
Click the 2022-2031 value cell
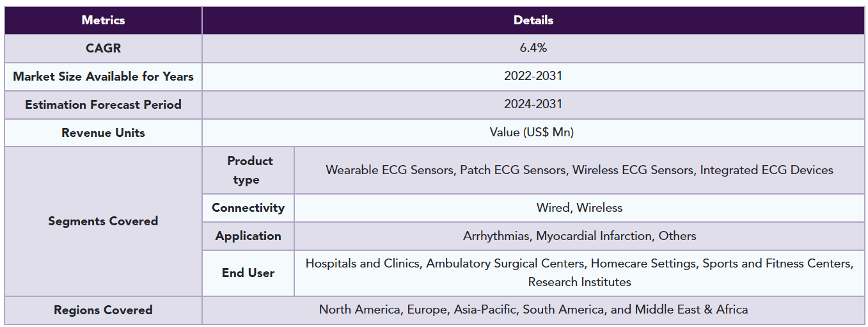533,76
